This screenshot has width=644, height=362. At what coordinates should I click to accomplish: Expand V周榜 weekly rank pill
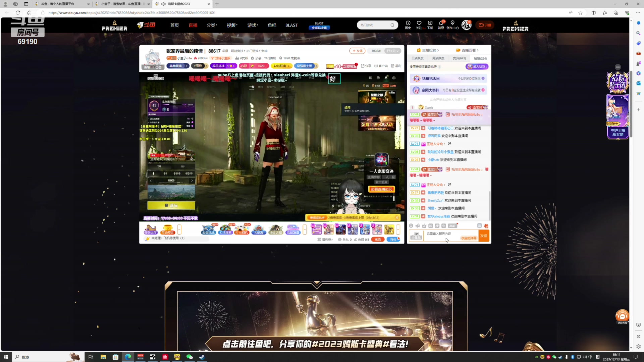200,66
